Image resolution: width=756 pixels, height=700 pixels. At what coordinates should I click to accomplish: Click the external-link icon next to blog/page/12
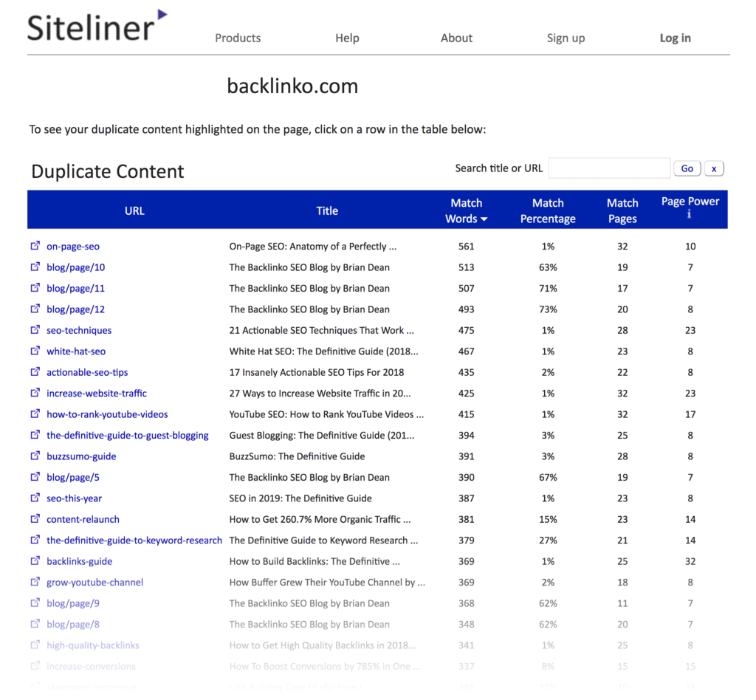click(x=35, y=309)
